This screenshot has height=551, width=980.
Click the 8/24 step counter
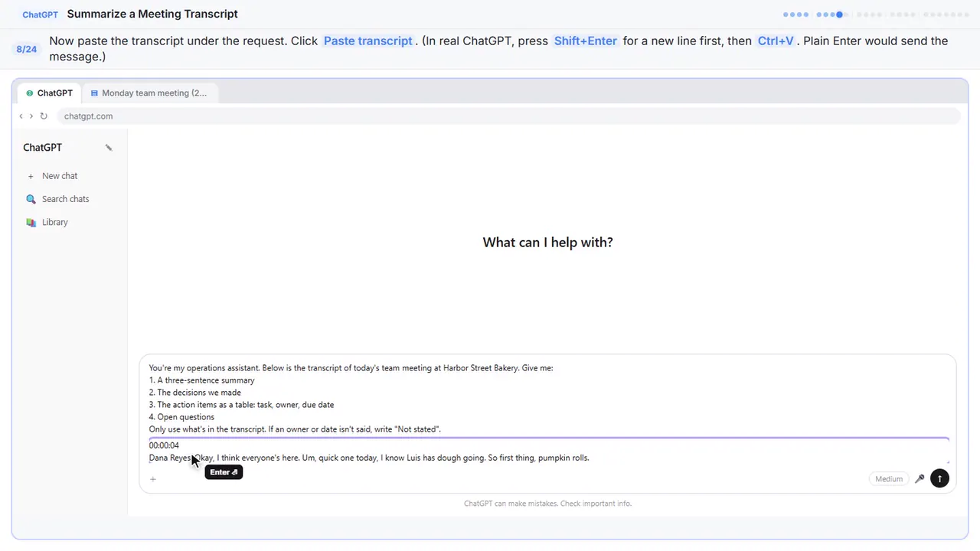tap(27, 49)
